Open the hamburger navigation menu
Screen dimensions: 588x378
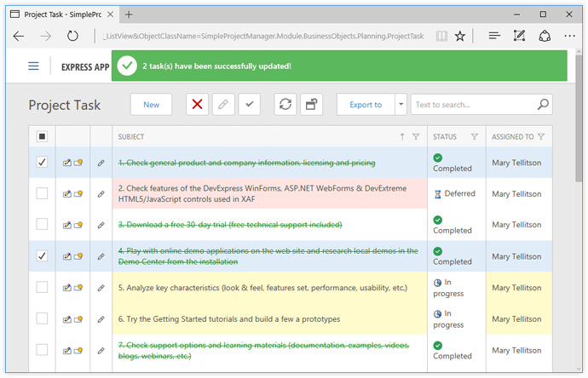click(33, 66)
